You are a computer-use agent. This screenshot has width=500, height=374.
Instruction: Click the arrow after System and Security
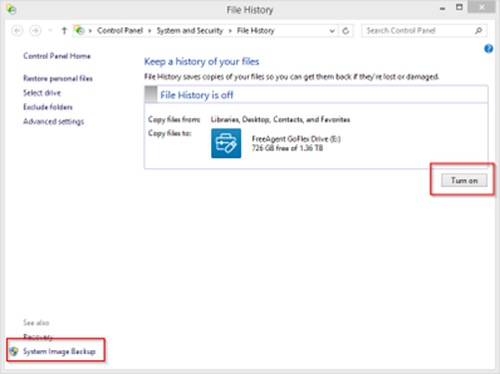click(x=230, y=31)
